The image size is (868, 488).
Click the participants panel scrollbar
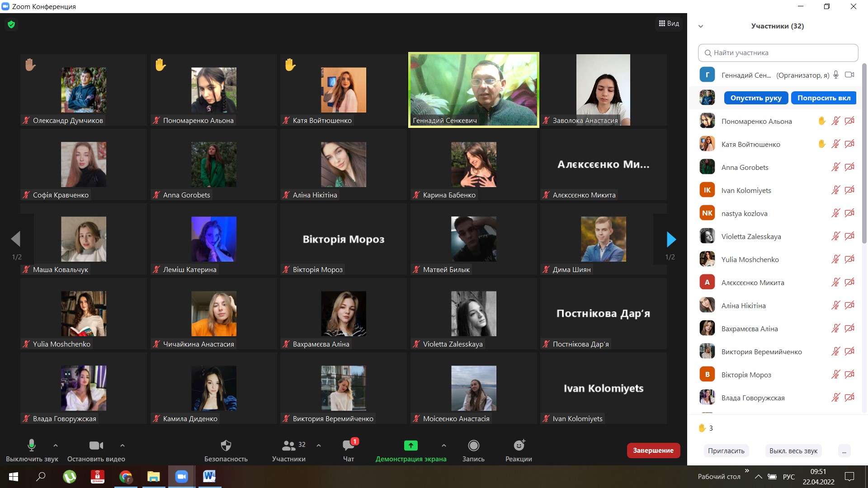coord(864,154)
